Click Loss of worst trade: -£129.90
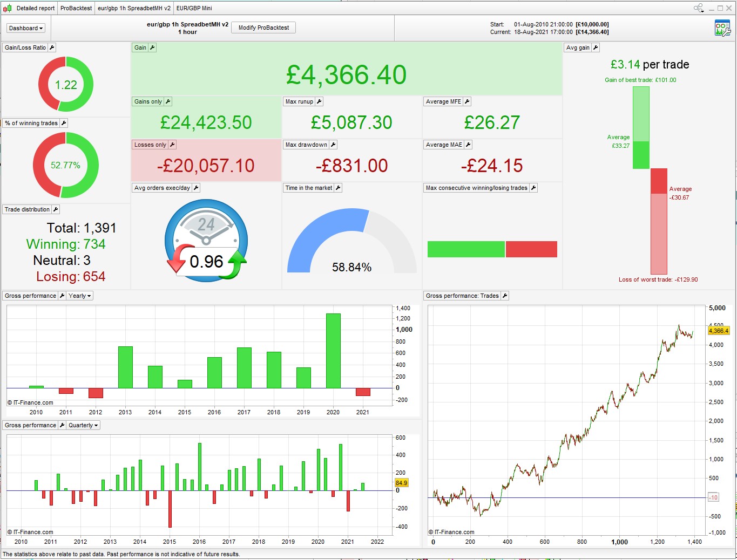This screenshot has height=560, width=737. (658, 279)
